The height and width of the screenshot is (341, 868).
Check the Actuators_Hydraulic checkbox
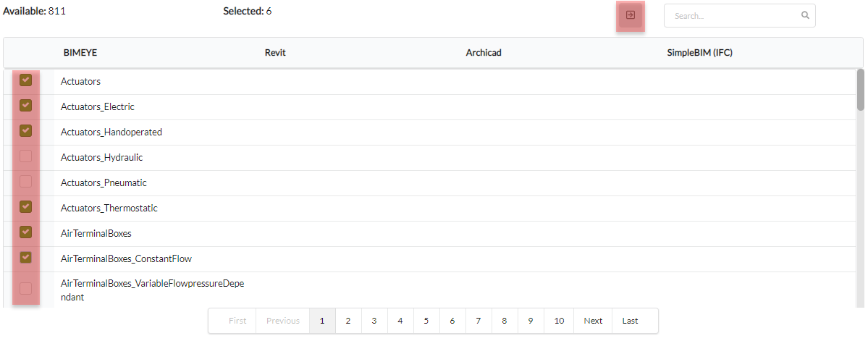[25, 156]
